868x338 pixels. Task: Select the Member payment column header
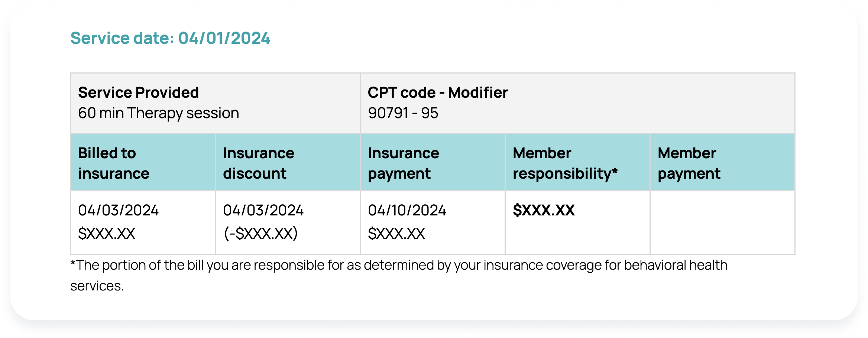722,163
